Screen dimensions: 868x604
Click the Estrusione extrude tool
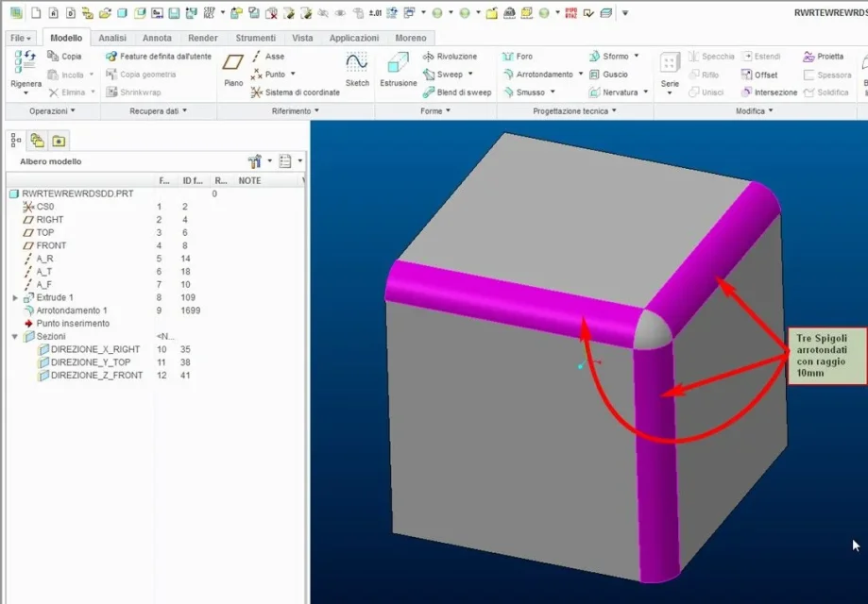point(398,69)
